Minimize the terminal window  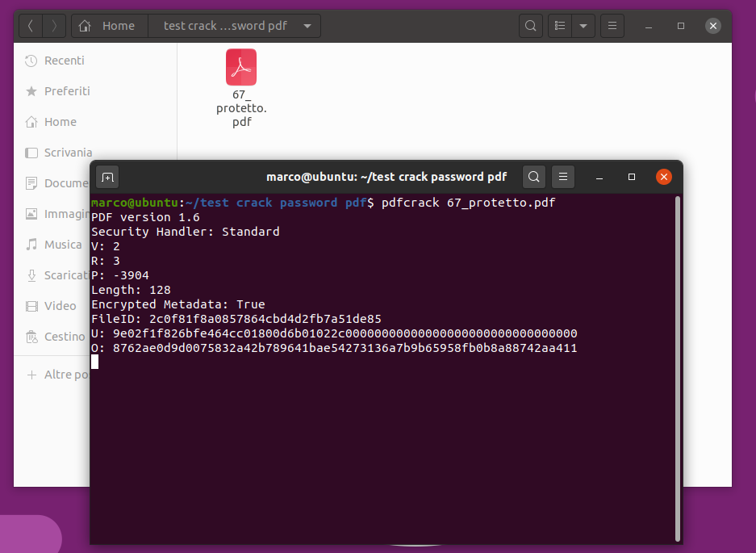point(599,177)
